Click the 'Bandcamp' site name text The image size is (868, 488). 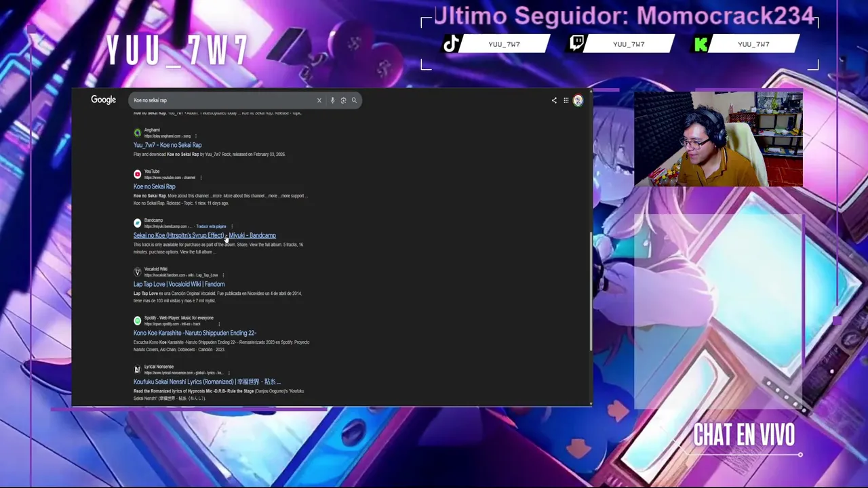(153, 220)
